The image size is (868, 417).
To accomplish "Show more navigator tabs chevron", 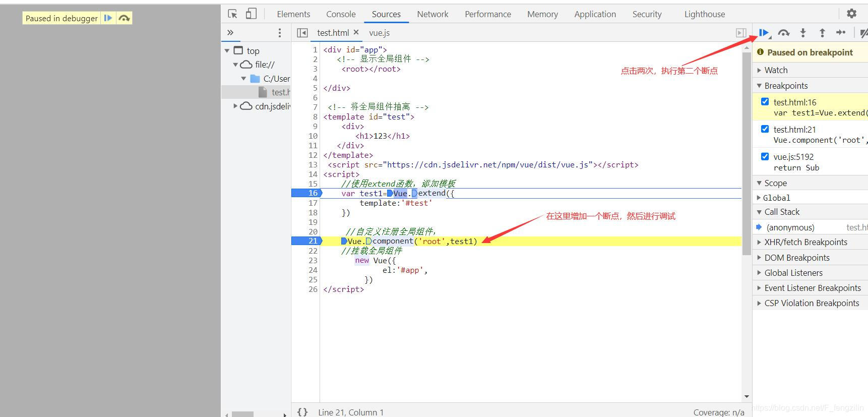I will click(x=230, y=32).
